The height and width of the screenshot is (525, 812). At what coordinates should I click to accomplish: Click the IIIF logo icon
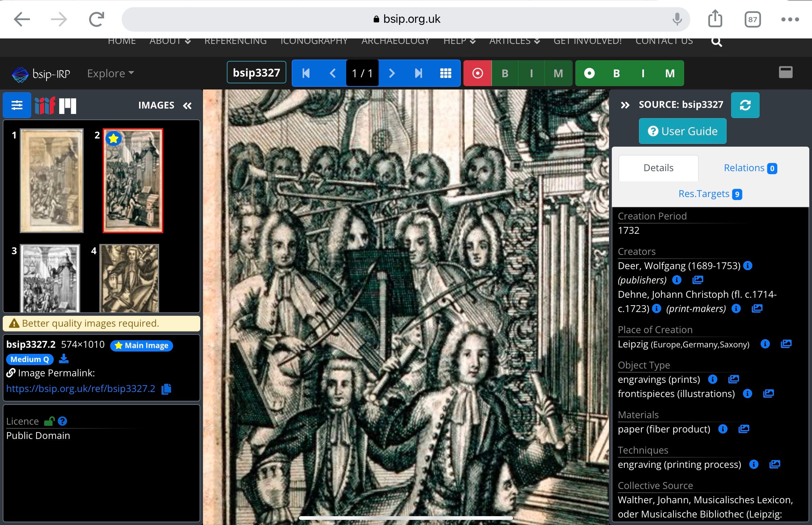pos(45,105)
